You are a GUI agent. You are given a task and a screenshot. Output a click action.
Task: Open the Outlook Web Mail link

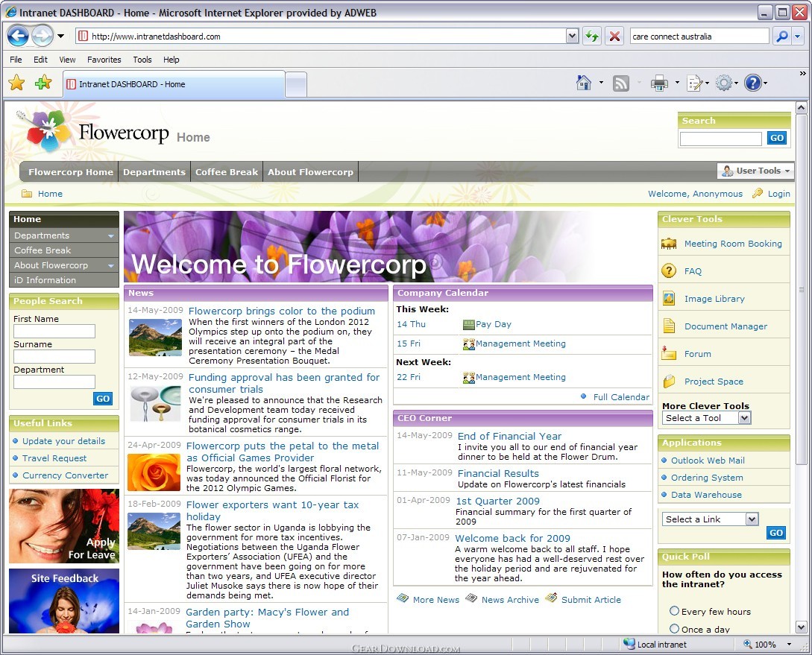click(708, 460)
